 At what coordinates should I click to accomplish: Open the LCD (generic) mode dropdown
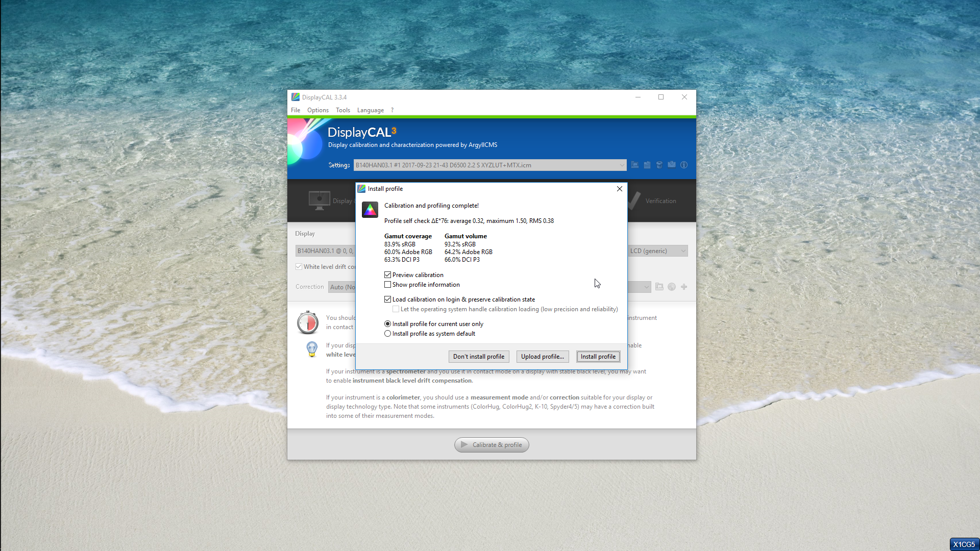click(x=657, y=251)
